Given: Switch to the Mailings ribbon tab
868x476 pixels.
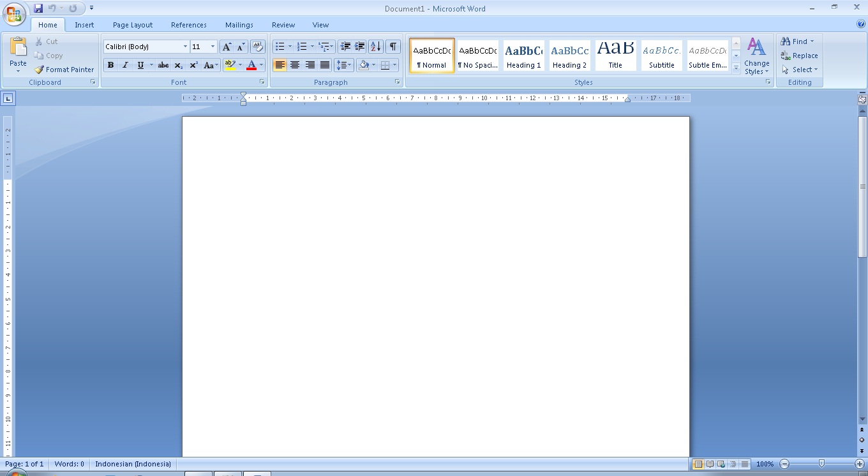Looking at the screenshot, I should click(x=239, y=25).
